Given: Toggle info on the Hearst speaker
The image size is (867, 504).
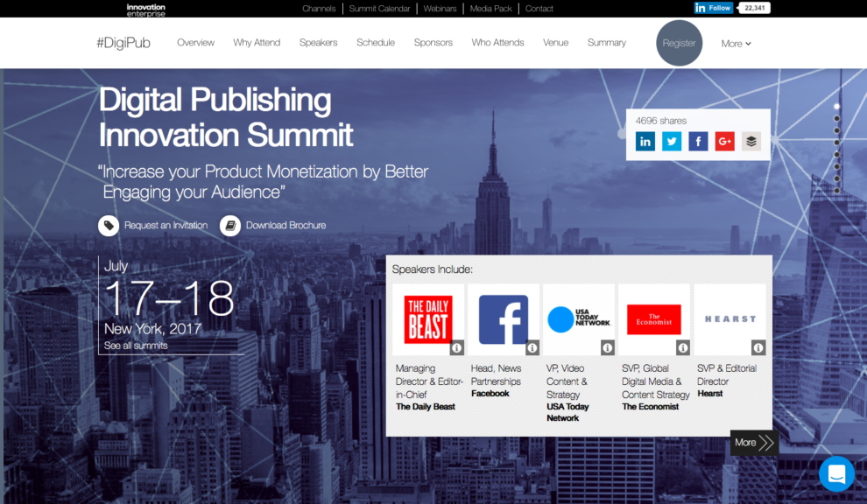Looking at the screenshot, I should pyautogui.click(x=758, y=347).
